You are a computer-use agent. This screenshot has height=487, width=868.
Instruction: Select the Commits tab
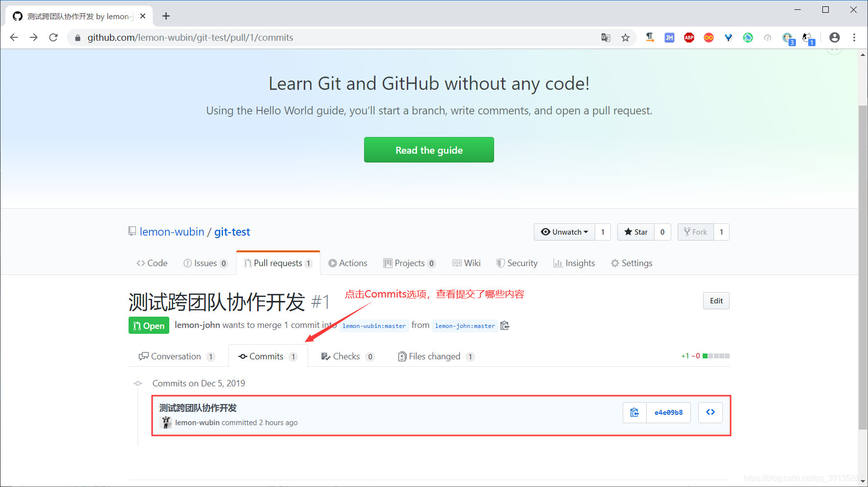[x=268, y=356]
